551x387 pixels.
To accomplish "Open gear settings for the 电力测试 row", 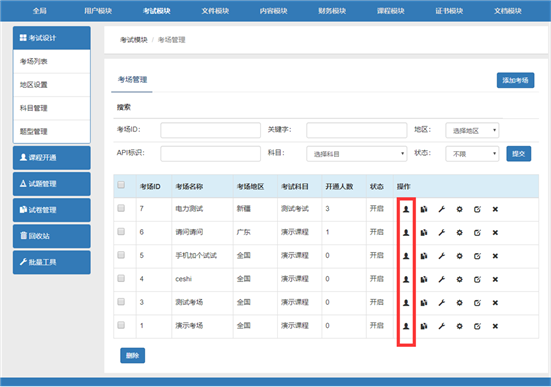I will point(459,209).
